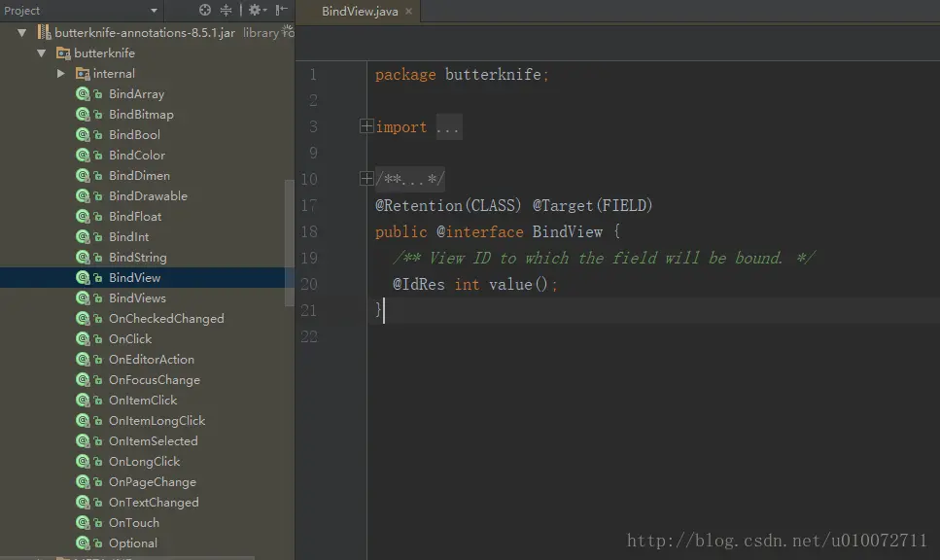The width and height of the screenshot is (940, 560).
Task: Select the BindArray class name
Action: coord(137,93)
